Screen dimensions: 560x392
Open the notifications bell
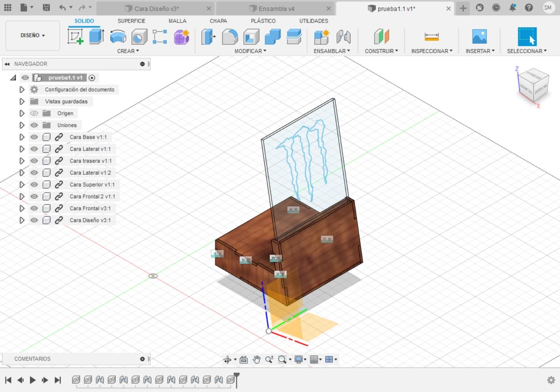tap(512, 8)
